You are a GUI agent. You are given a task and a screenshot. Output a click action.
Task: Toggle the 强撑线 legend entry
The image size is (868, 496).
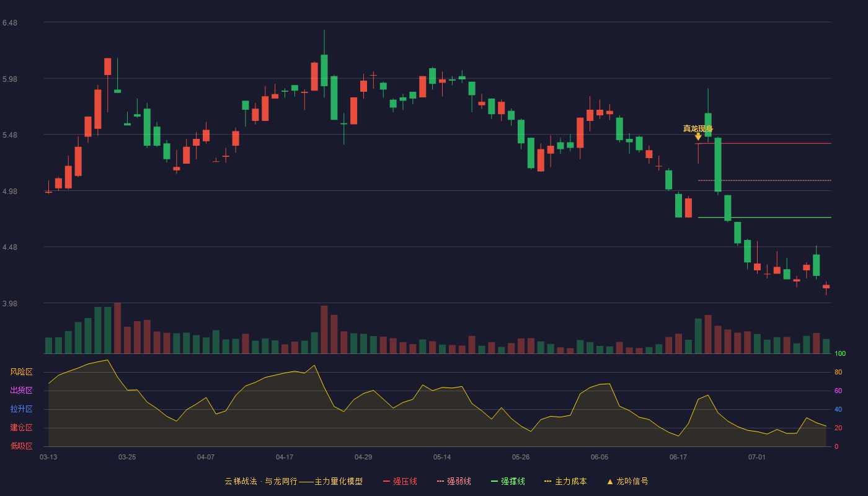(508, 481)
